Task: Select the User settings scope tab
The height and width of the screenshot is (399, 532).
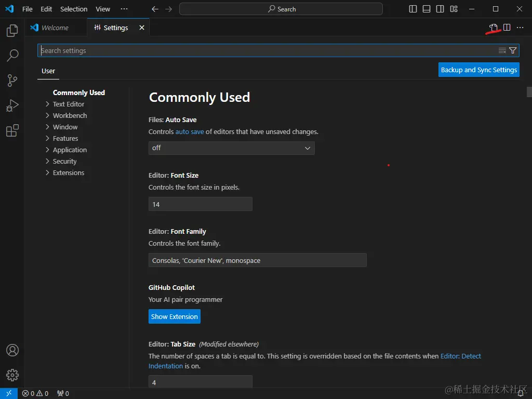Action: click(x=48, y=71)
